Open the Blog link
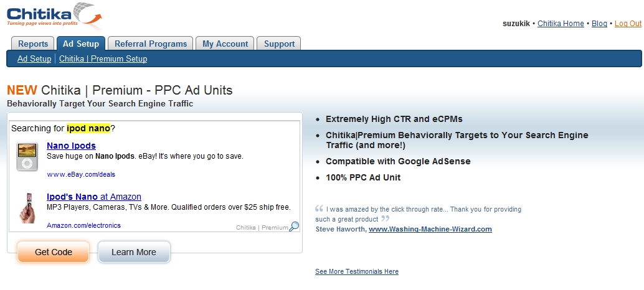Viewport: 644px width, 290px height. [x=599, y=24]
